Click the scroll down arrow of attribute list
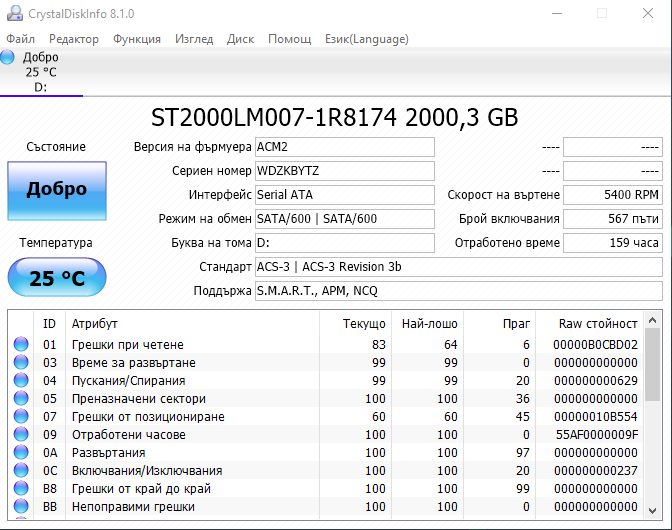 (652, 510)
